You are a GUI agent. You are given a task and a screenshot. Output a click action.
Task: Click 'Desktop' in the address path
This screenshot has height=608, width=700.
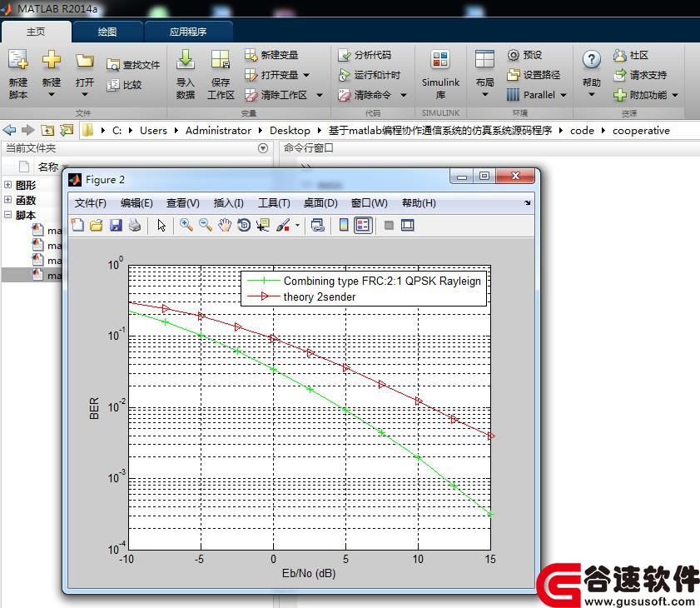290,131
